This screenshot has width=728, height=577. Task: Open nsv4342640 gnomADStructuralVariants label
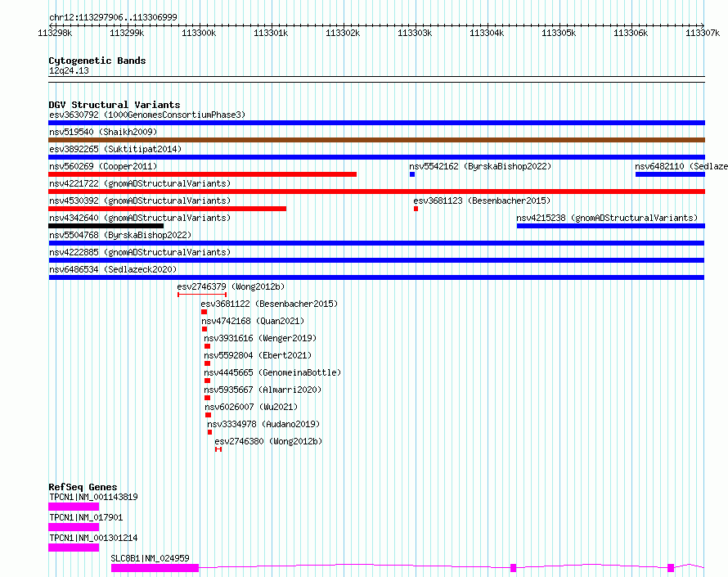pyautogui.click(x=140, y=218)
